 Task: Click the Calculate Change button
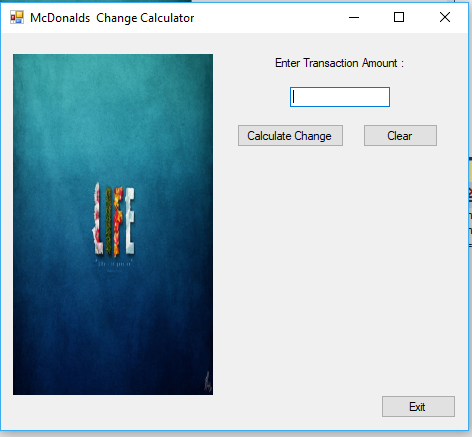[290, 136]
